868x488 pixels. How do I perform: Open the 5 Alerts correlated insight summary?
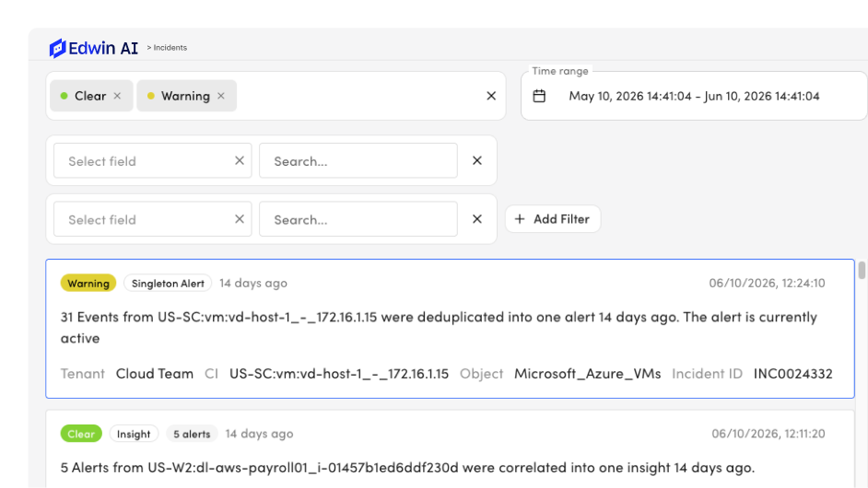[x=407, y=468]
